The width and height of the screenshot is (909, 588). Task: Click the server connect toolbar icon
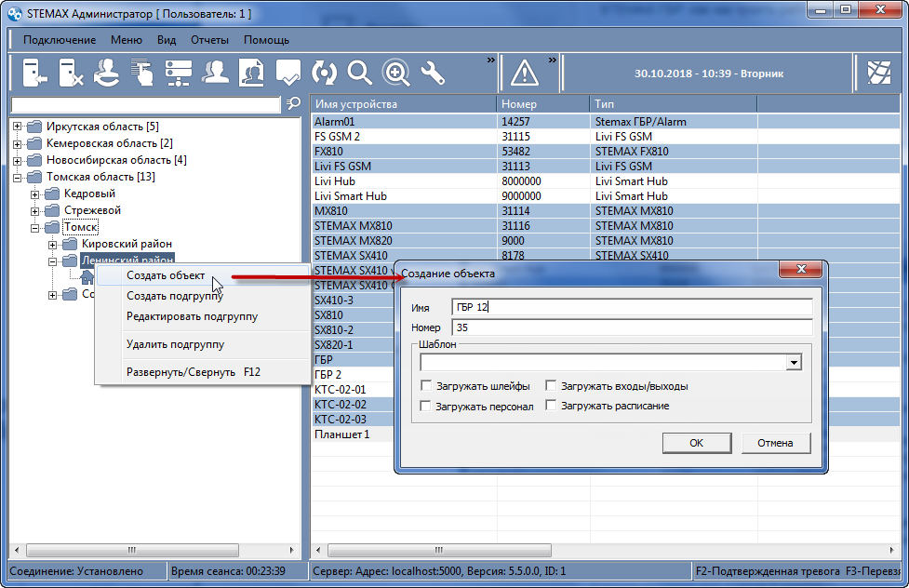click(34, 73)
